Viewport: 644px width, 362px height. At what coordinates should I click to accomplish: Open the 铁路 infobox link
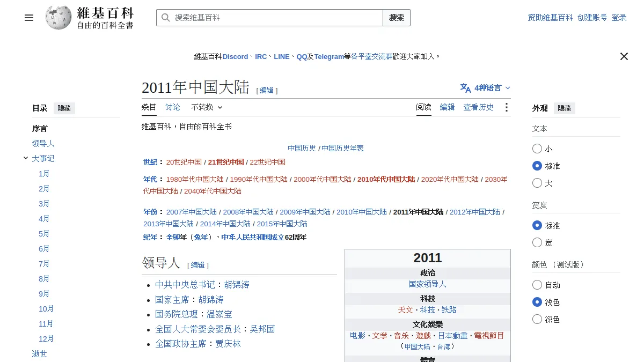[x=449, y=310]
